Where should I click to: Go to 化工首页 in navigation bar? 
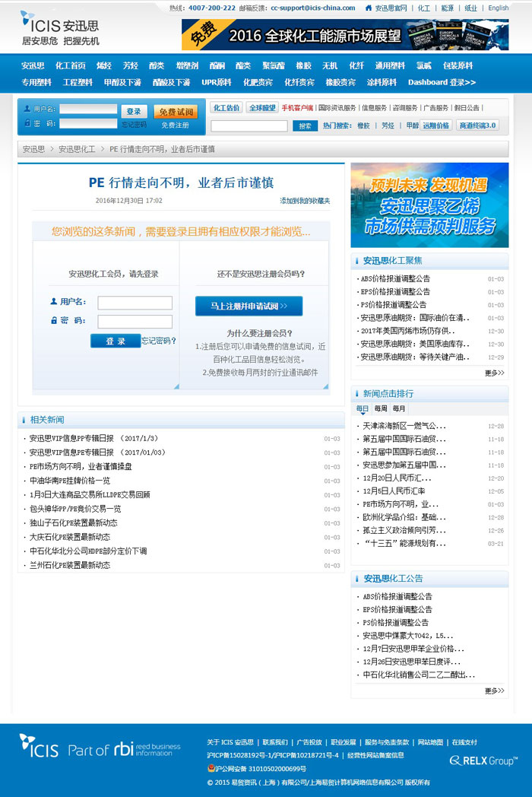(x=70, y=65)
